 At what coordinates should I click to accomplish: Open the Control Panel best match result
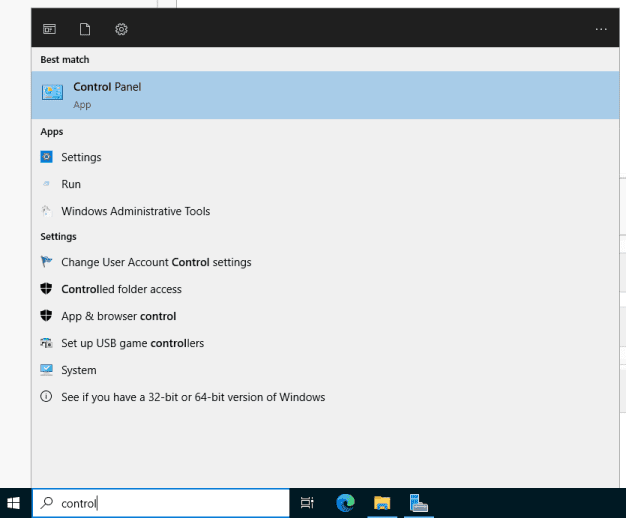click(x=325, y=95)
